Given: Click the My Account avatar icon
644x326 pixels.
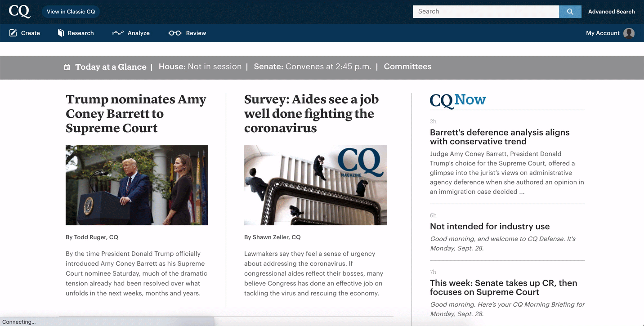Looking at the screenshot, I should (x=629, y=33).
